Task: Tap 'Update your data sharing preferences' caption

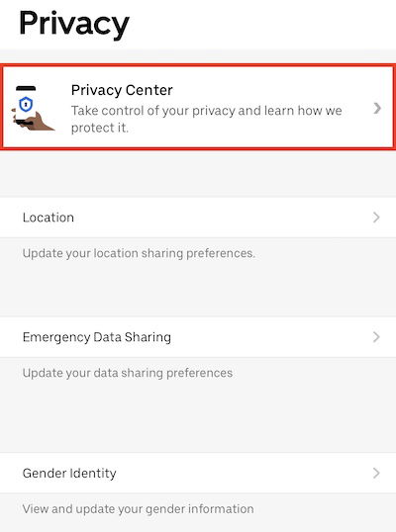Action: tap(128, 373)
